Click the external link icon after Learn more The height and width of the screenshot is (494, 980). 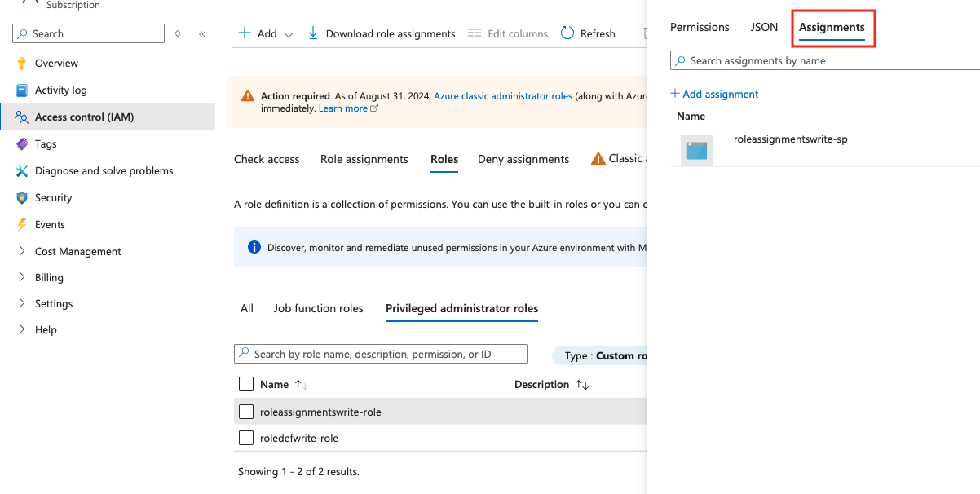(x=375, y=108)
